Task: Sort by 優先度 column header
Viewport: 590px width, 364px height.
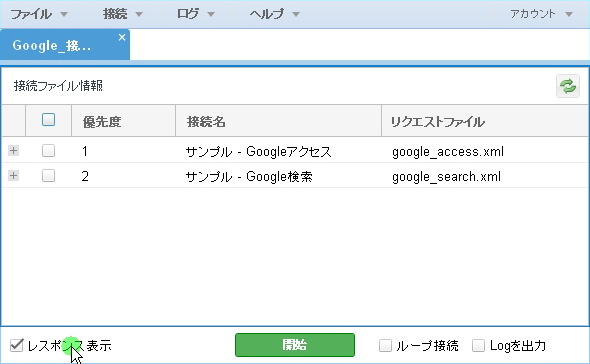Action: click(x=123, y=121)
